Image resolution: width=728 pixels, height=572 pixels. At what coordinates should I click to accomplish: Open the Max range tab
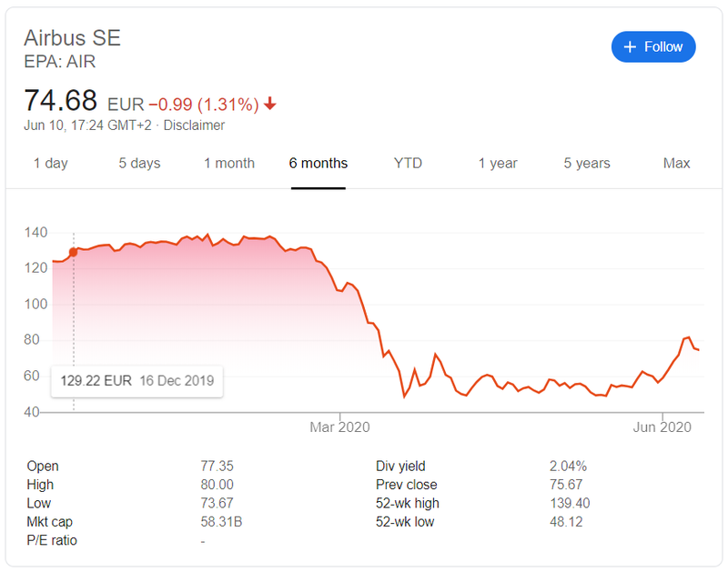(x=676, y=164)
